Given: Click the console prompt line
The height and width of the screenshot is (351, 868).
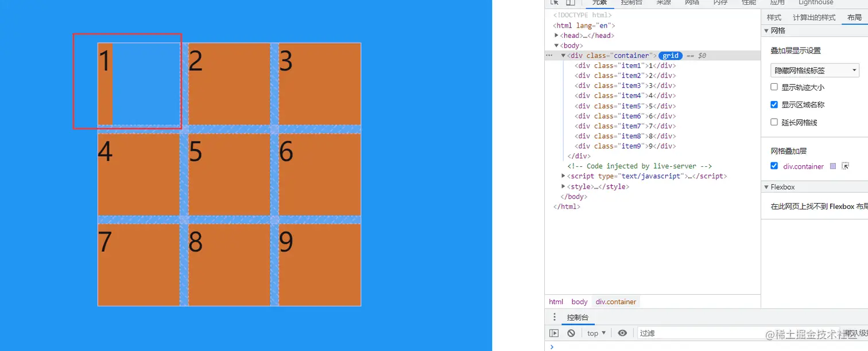Looking at the screenshot, I should tap(706, 346).
